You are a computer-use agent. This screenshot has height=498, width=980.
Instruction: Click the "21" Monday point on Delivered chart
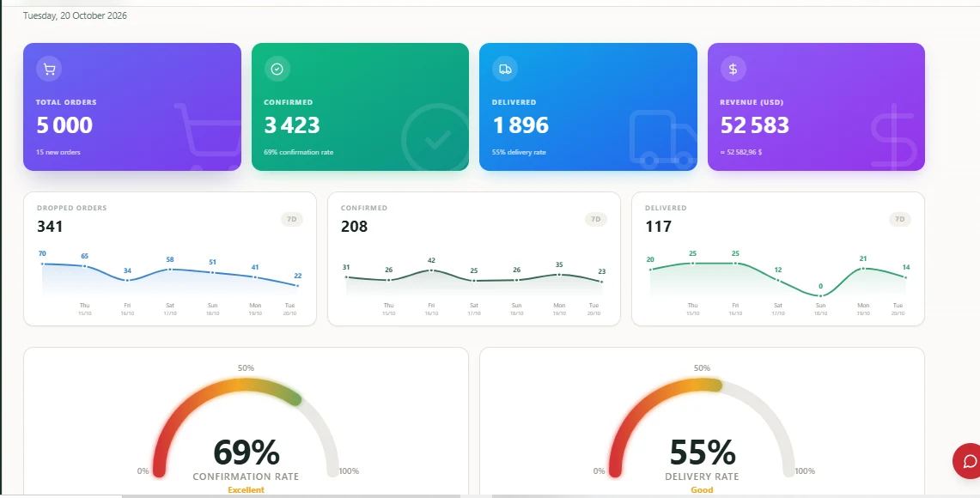click(x=863, y=269)
